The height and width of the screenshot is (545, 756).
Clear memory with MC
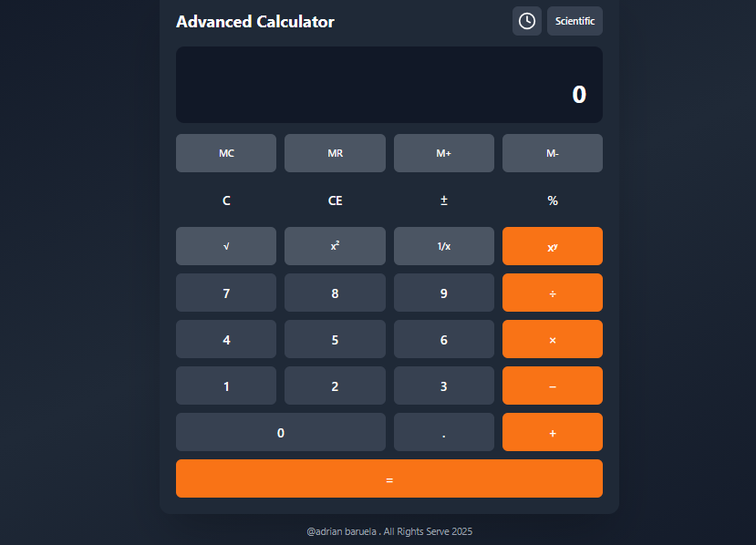225,152
